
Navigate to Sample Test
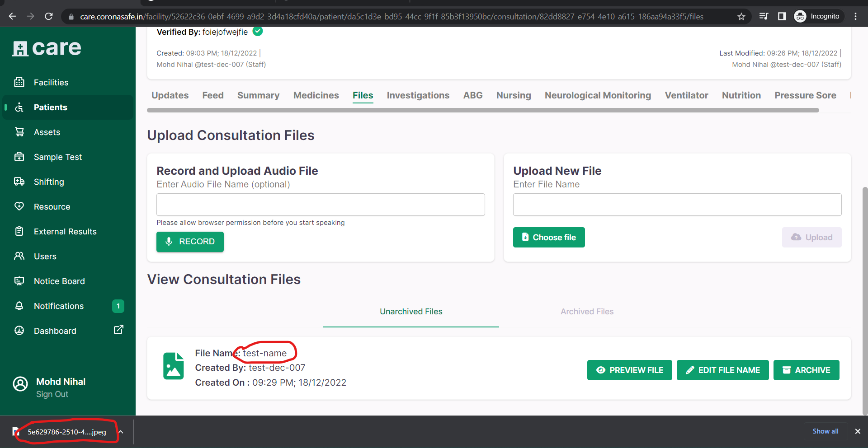[57, 157]
